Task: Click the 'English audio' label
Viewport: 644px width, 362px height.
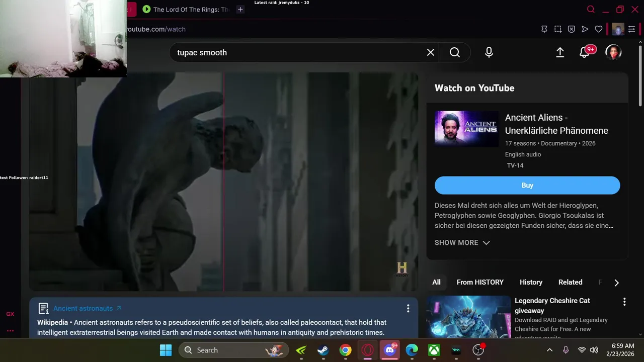Action: click(523, 154)
